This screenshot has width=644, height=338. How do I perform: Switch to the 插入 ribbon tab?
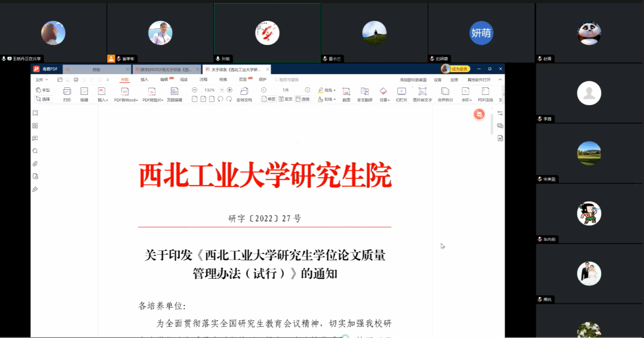pyautogui.click(x=144, y=80)
